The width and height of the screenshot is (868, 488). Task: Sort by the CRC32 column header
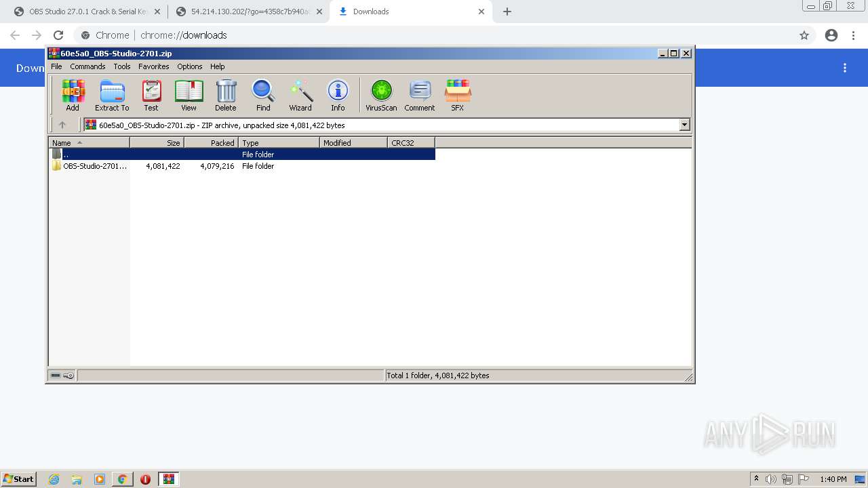click(x=411, y=142)
